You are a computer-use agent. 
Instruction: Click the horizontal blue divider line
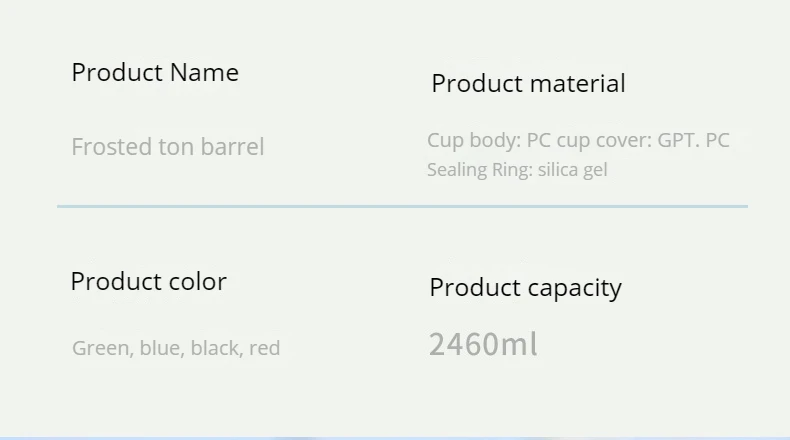click(x=402, y=206)
